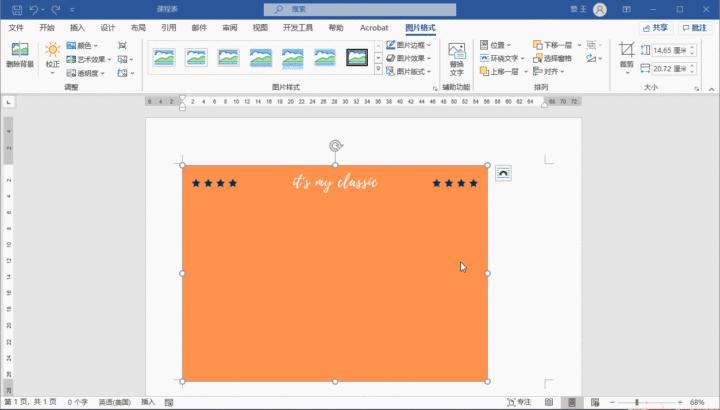This screenshot has width=720, height=410.
Task: Collapse the ribbon with the chevron
Action: 711,89
